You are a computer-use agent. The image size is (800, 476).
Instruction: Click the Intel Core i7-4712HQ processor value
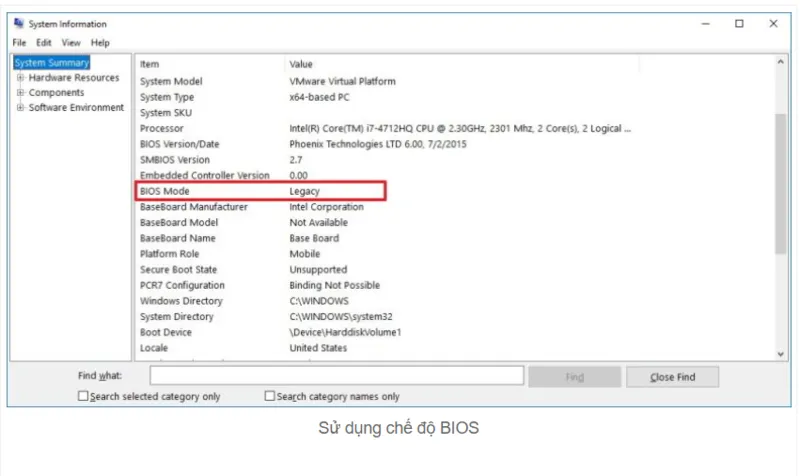point(460,129)
